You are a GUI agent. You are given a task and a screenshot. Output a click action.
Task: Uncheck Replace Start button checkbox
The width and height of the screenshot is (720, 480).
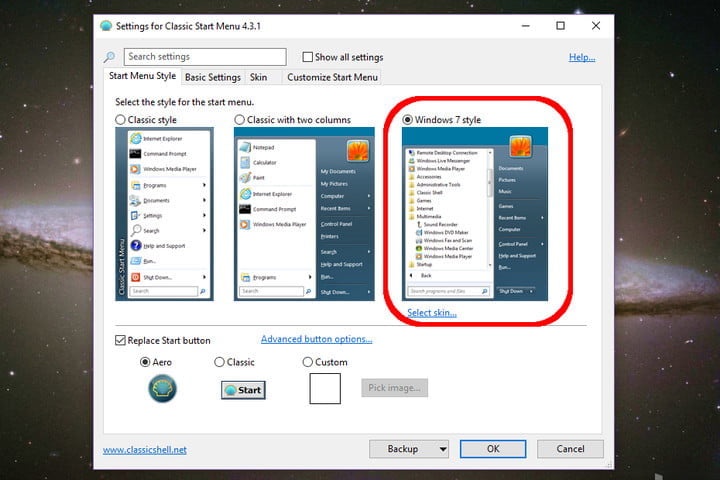coord(120,340)
